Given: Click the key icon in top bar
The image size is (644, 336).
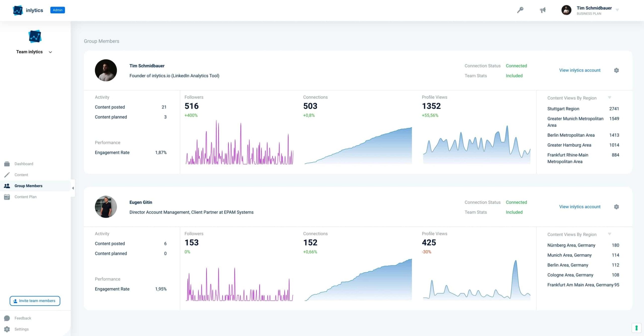Looking at the screenshot, I should tap(520, 10).
